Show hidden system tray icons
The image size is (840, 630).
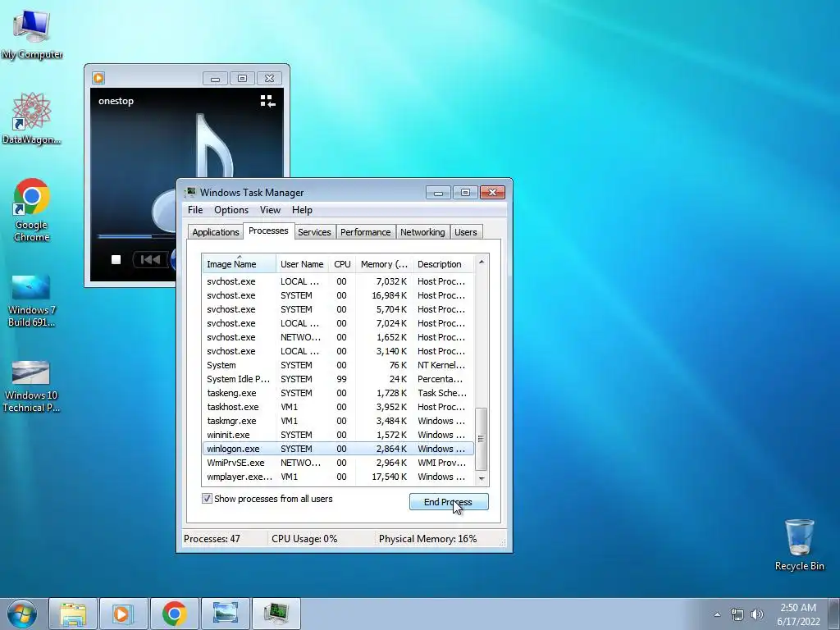pos(717,614)
